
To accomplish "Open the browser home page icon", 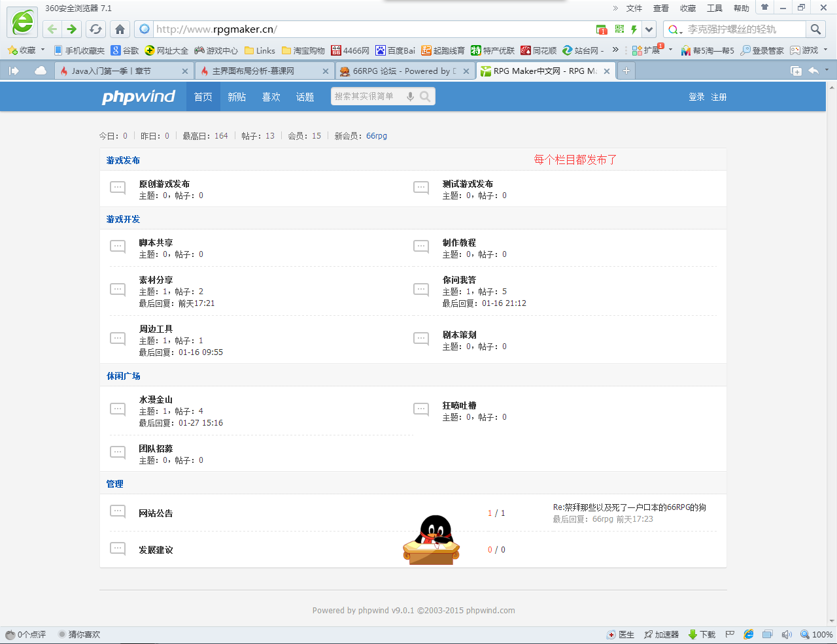I will click(120, 29).
